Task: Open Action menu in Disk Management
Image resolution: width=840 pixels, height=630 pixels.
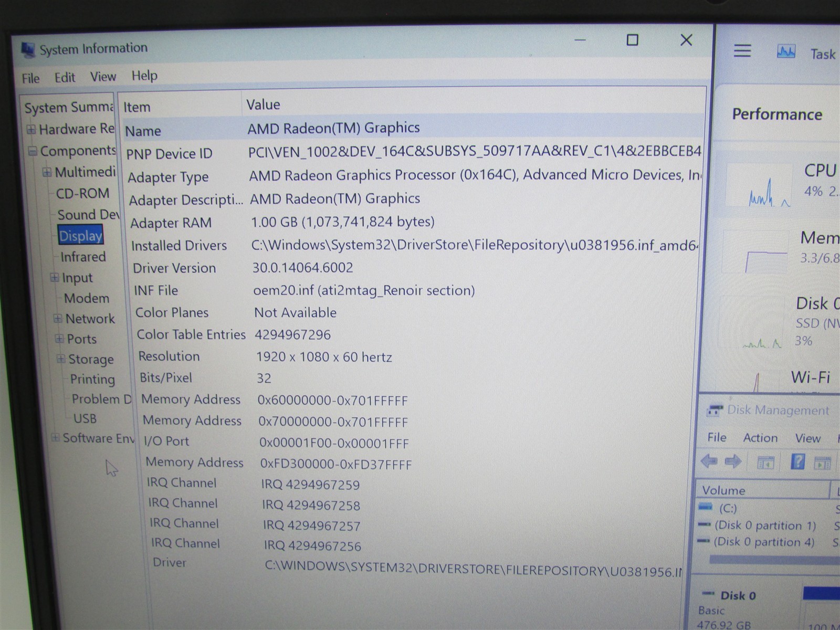Action: (760, 438)
